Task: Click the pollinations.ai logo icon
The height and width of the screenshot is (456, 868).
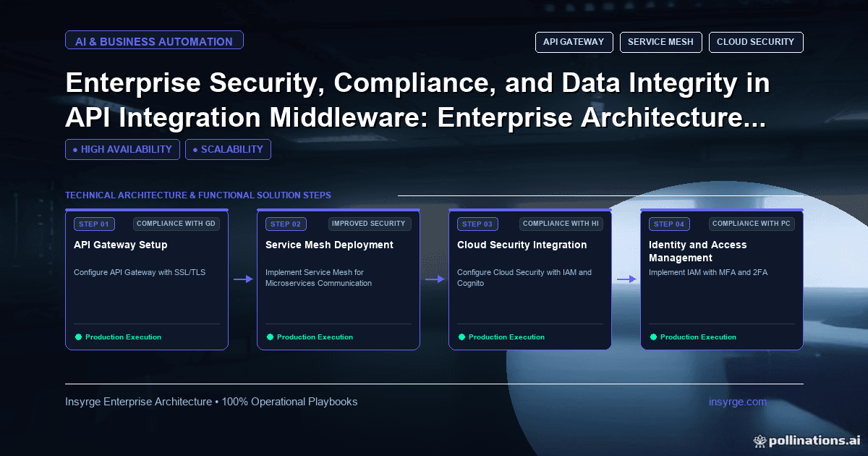Action: point(759,440)
